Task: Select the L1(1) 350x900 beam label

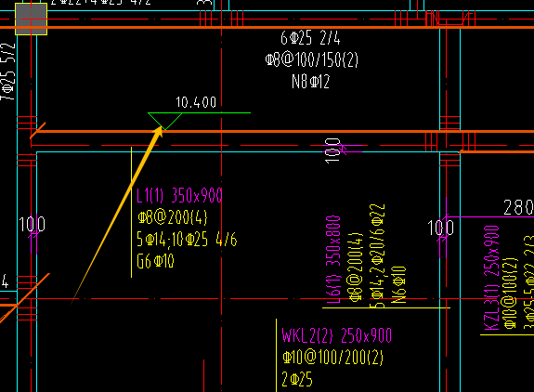Action: point(179,195)
